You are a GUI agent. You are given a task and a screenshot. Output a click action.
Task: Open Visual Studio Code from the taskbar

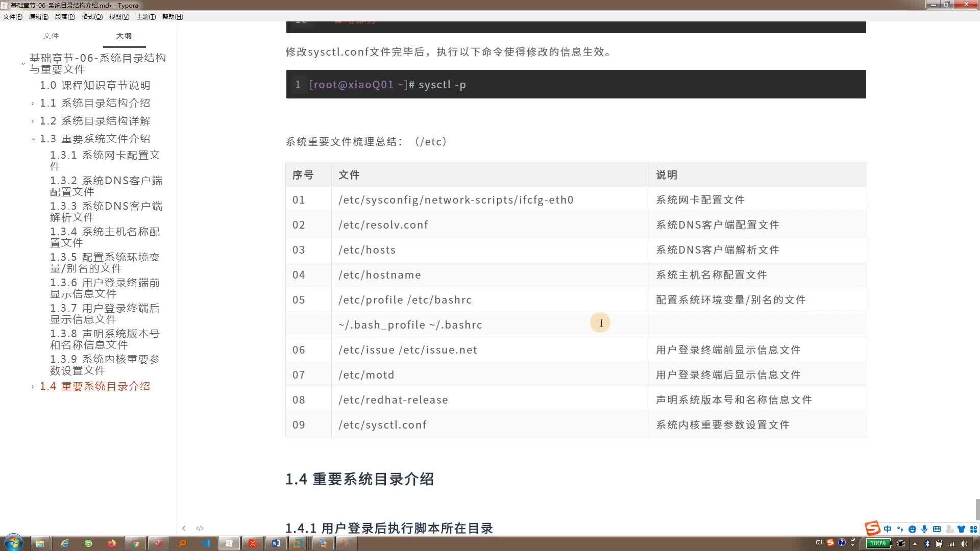(206, 543)
